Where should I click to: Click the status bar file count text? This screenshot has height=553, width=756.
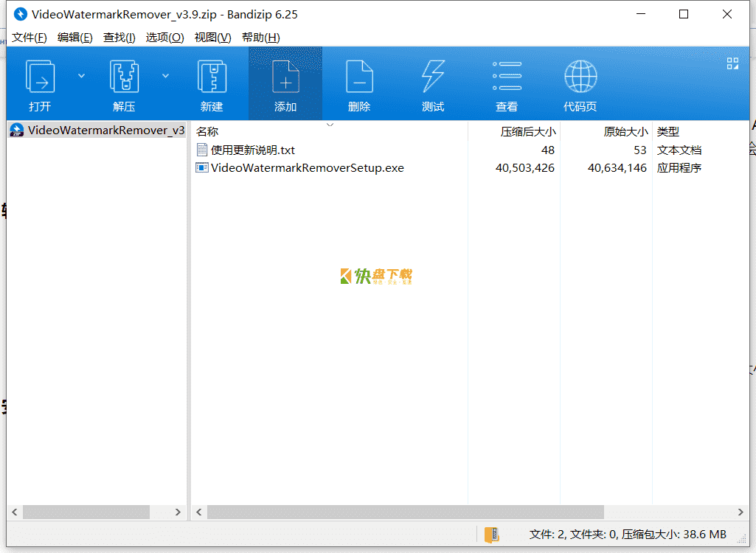pos(628,534)
